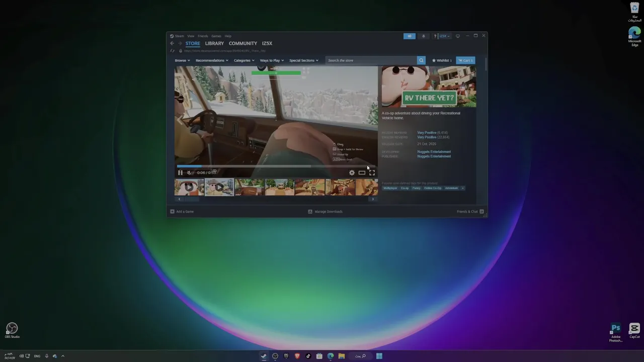Click the Multiplayer tag

[x=390, y=188]
